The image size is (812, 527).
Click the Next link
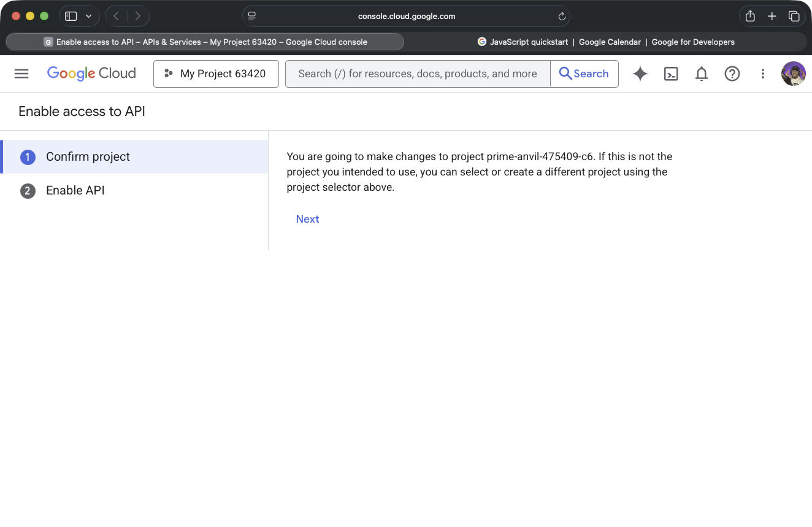(x=307, y=219)
